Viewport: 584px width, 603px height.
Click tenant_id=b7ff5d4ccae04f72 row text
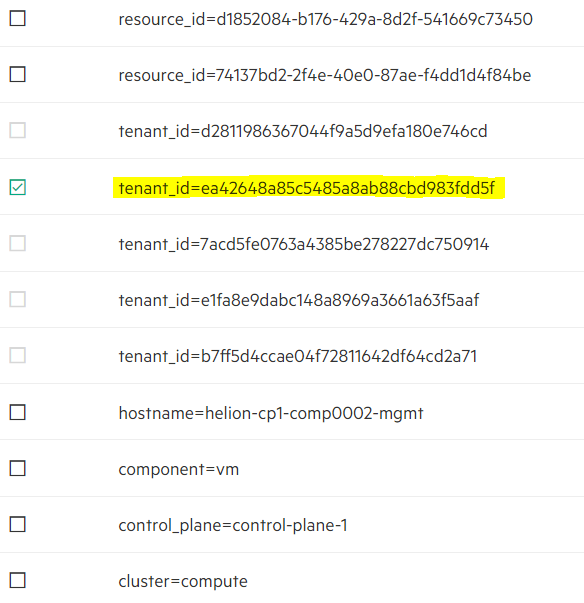298,356
